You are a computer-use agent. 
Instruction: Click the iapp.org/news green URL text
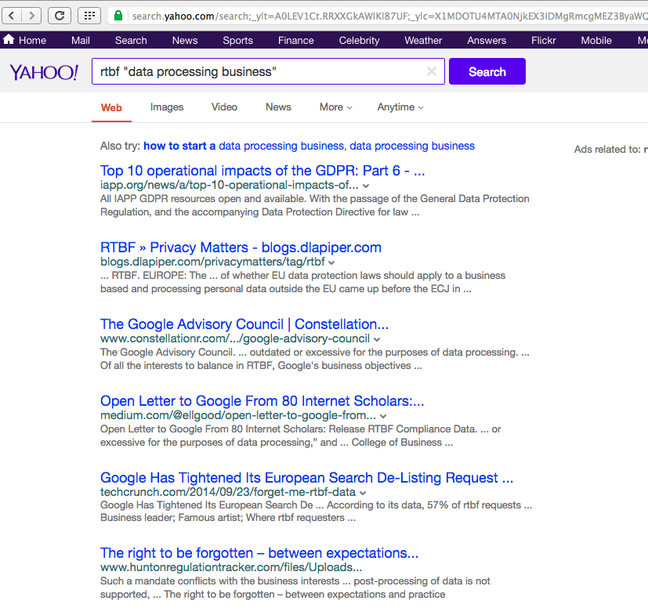tap(229, 185)
